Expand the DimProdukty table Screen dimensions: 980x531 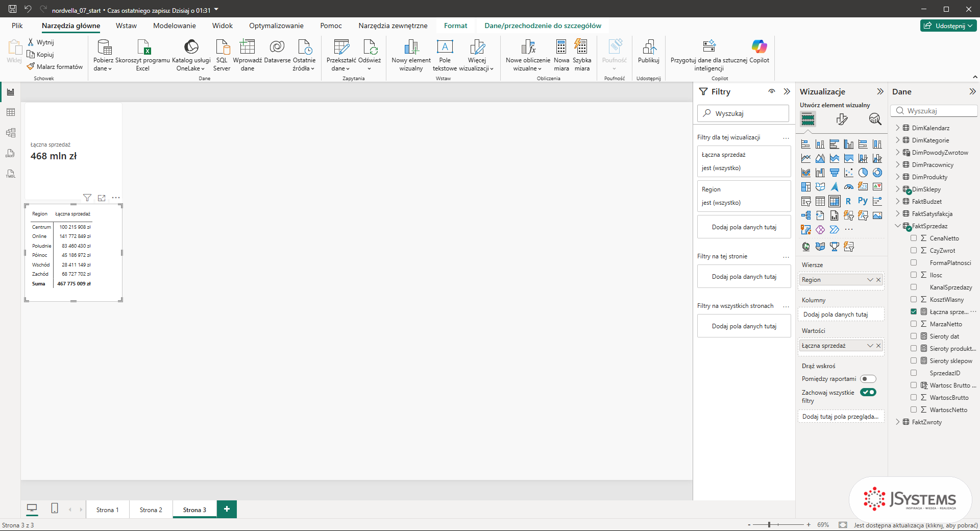point(898,177)
